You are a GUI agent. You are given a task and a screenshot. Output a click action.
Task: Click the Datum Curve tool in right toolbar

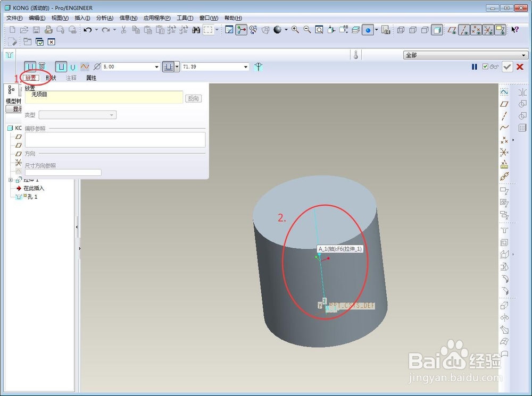[504, 128]
